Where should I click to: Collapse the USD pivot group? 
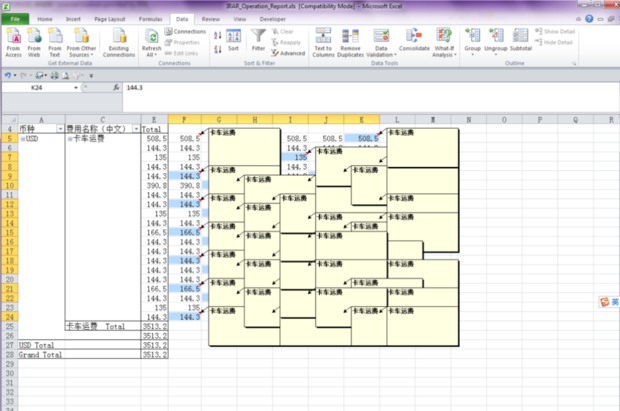(x=21, y=140)
